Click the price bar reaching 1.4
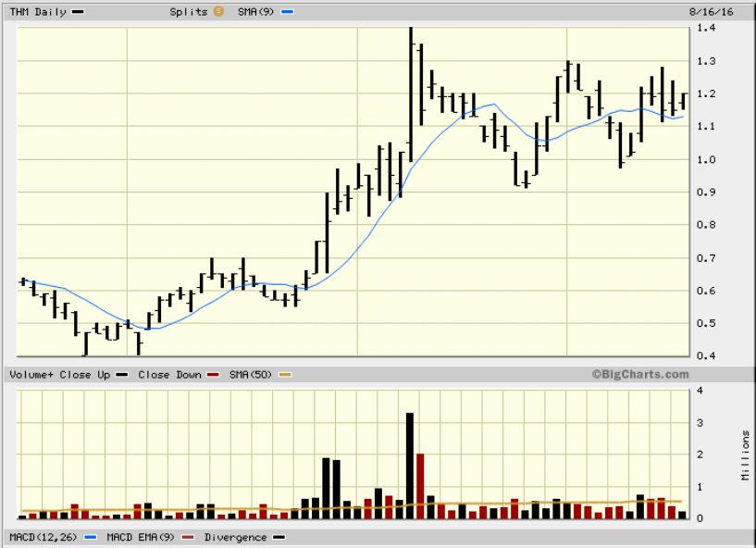This screenshot has width=756, height=548. (411, 95)
